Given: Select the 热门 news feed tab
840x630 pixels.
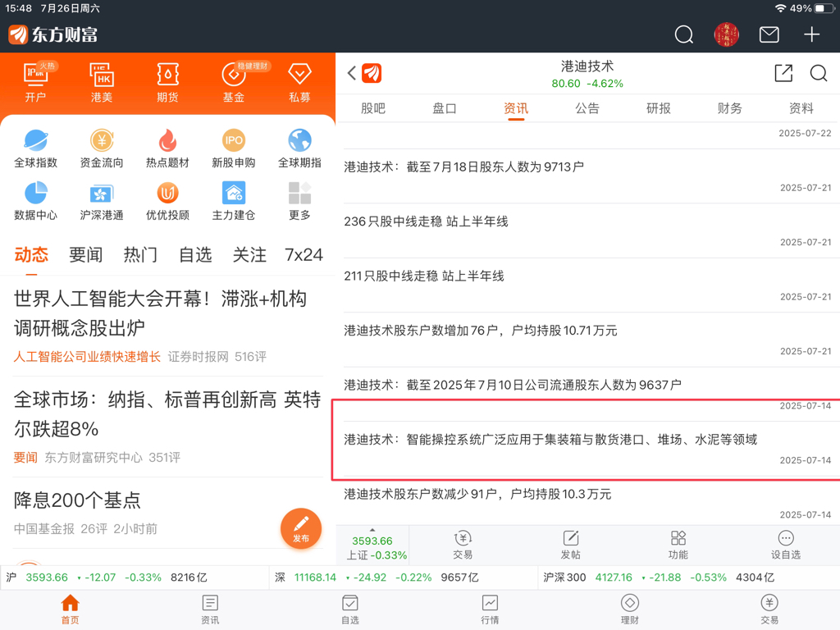Looking at the screenshot, I should click(x=140, y=254).
